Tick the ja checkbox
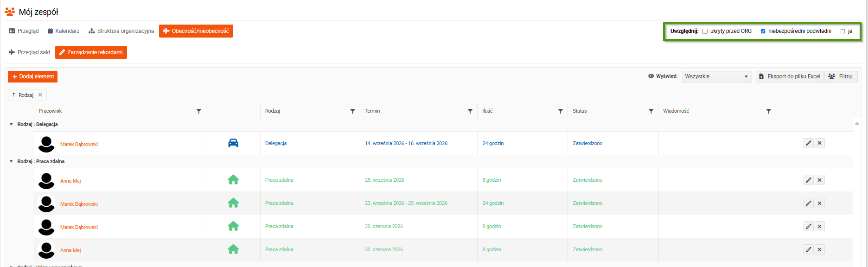868x267 pixels. [842, 31]
